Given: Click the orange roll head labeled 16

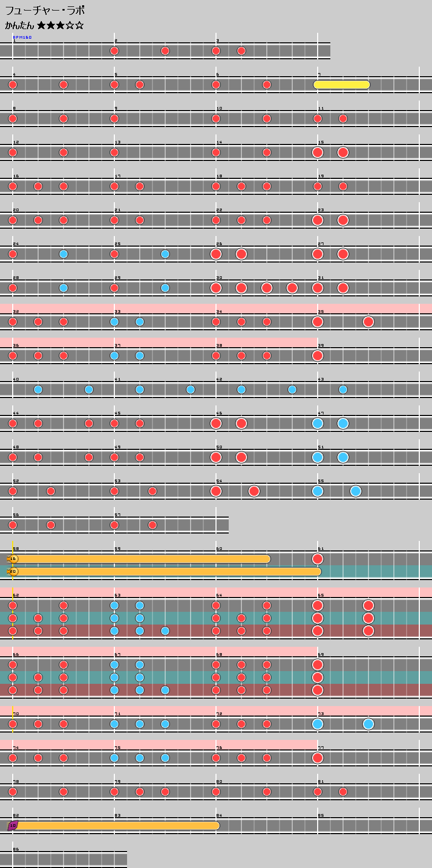Looking at the screenshot, I should point(13,559).
